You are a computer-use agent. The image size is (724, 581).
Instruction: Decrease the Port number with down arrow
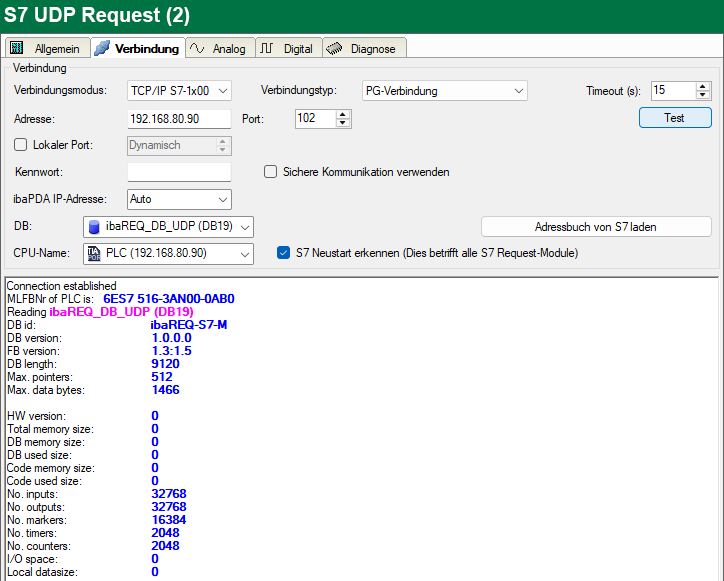[344, 123]
